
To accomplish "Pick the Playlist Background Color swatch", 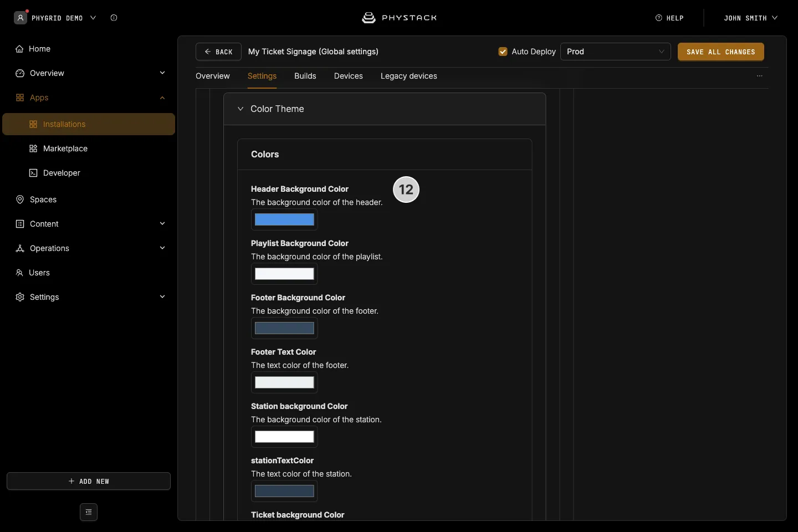I will click(284, 274).
